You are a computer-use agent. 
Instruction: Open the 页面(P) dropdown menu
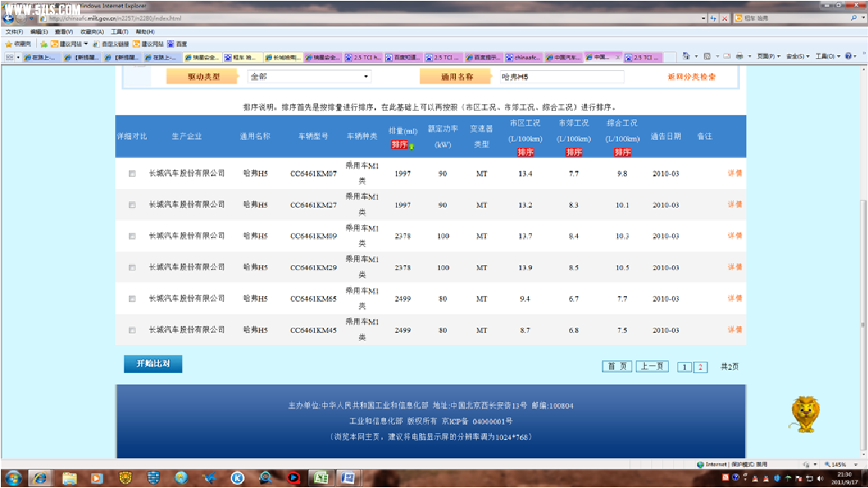point(769,56)
